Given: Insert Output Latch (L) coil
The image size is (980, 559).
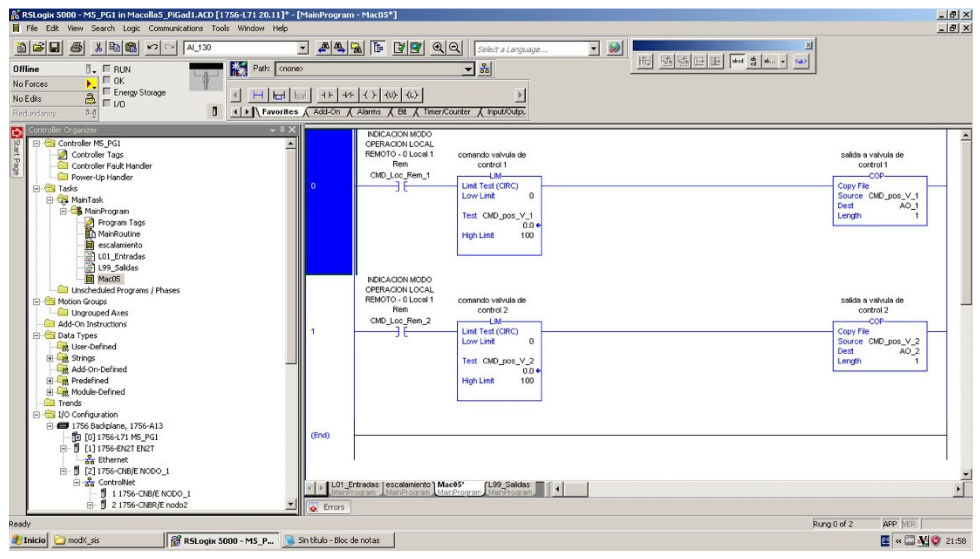Looking at the screenshot, I should click(x=412, y=95).
